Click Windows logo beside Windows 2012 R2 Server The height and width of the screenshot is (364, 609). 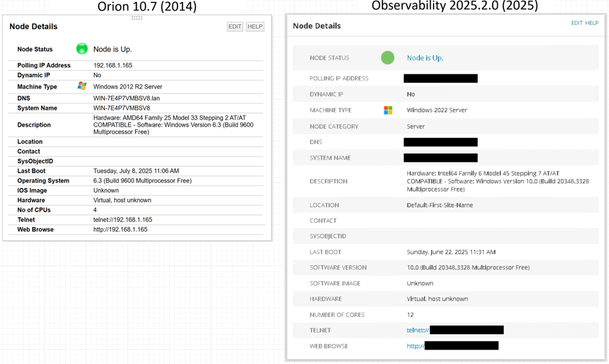pos(82,86)
